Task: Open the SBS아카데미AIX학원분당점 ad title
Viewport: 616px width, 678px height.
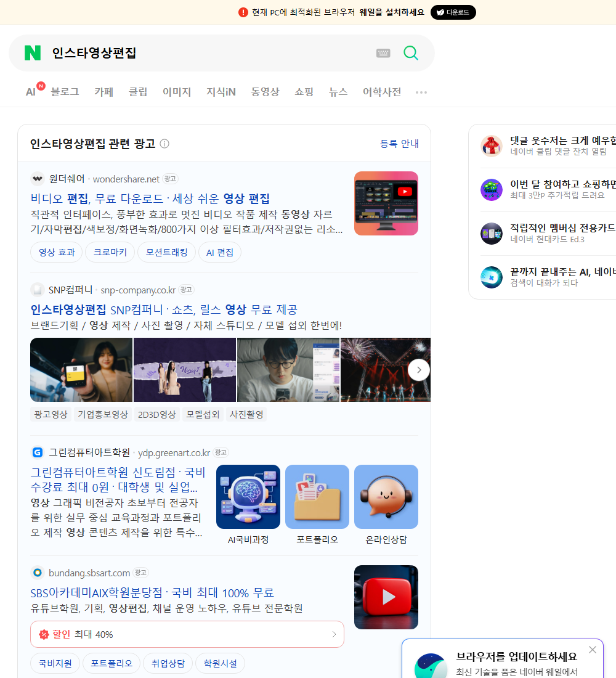Action: point(152,593)
